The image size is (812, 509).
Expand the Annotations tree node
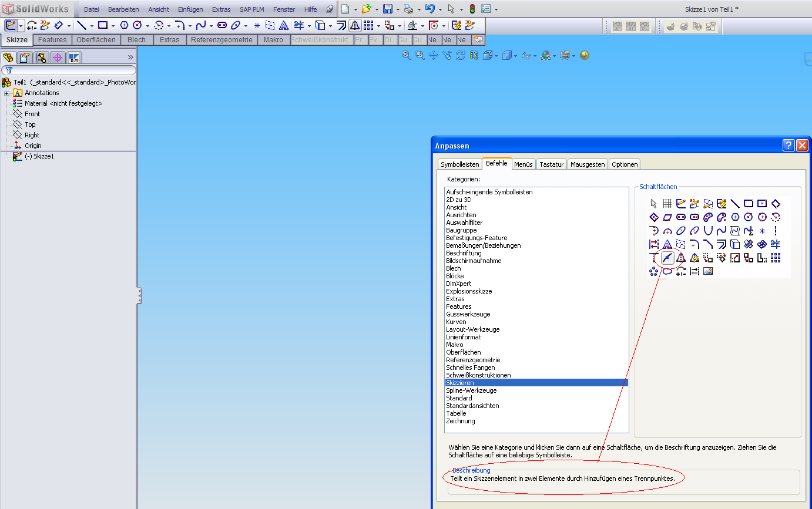[6, 93]
